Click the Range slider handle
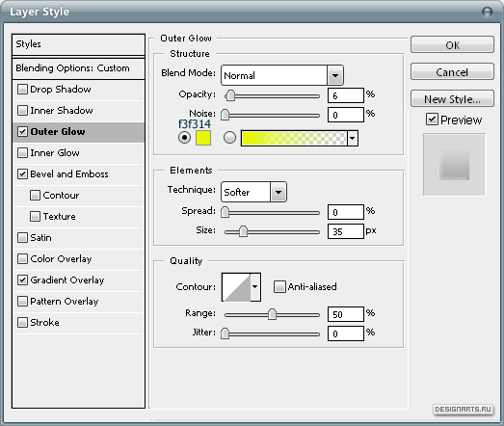The image size is (504, 426). coord(272,314)
